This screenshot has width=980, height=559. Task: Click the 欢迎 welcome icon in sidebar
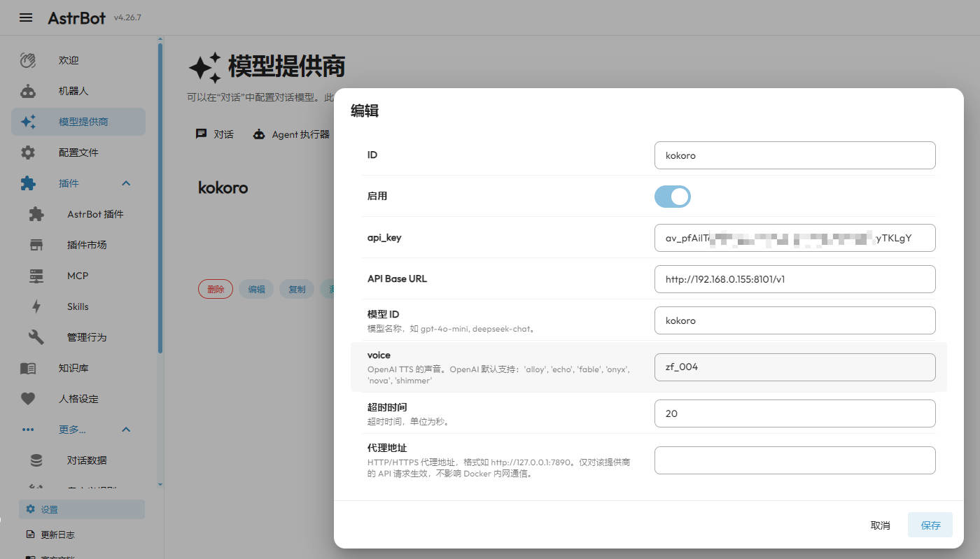pos(28,60)
